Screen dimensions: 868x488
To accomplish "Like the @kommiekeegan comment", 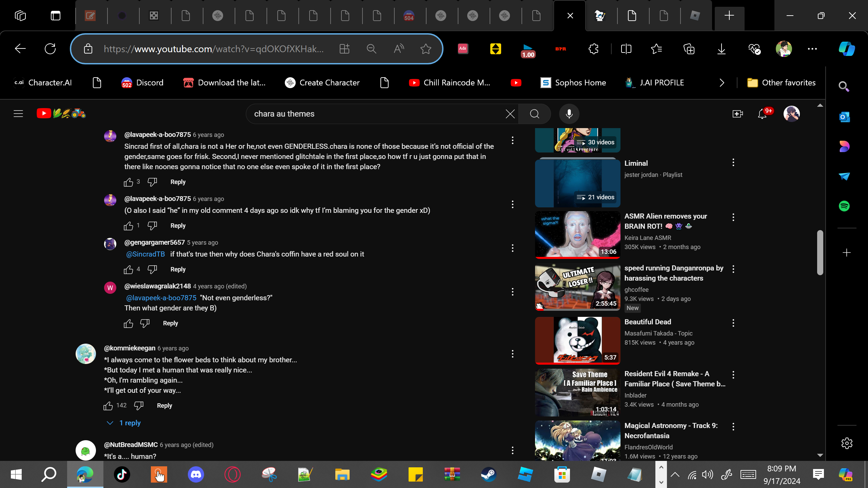I will pyautogui.click(x=108, y=406).
